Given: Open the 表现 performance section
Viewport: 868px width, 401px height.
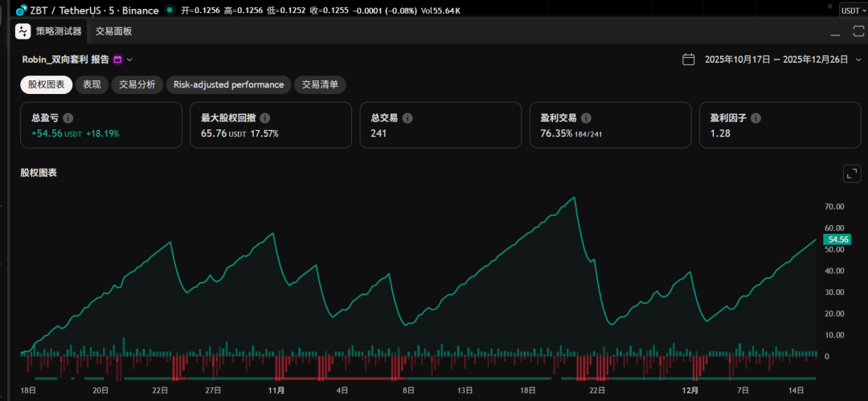Looking at the screenshot, I should [x=92, y=84].
